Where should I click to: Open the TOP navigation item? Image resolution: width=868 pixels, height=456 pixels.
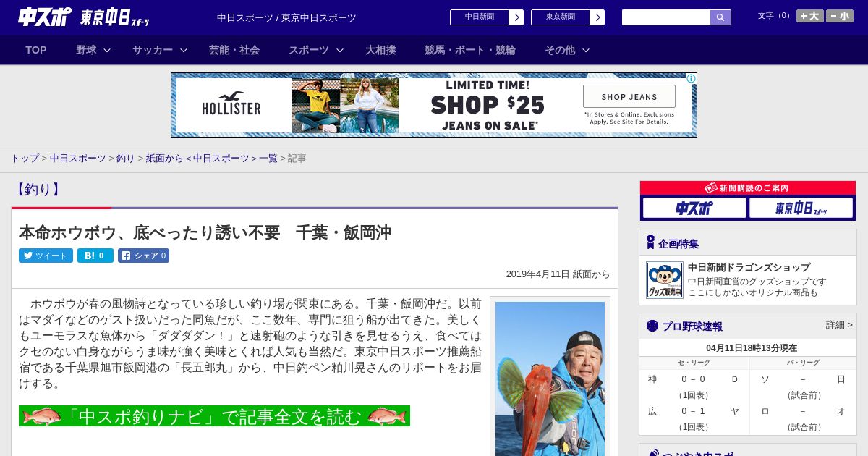coord(36,50)
